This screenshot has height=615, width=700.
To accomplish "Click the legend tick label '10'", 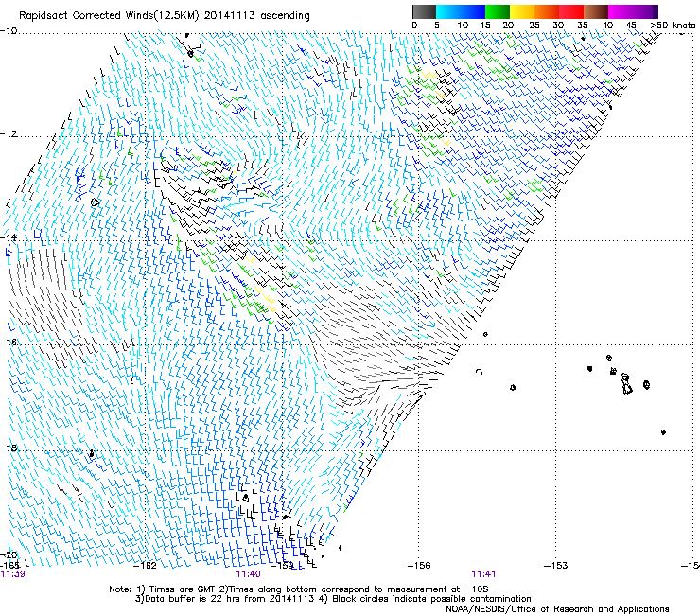I will (x=463, y=26).
